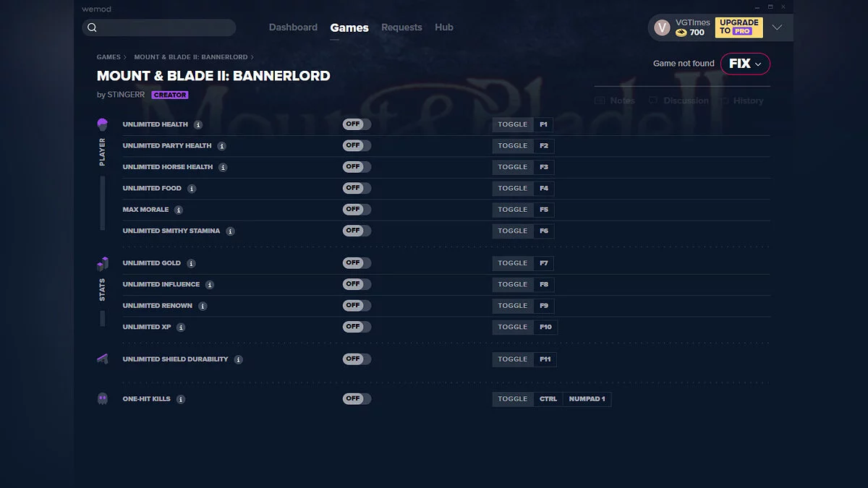Open the FIX dropdown chevron
Image resolution: width=868 pixels, height=488 pixels.
tap(757, 64)
